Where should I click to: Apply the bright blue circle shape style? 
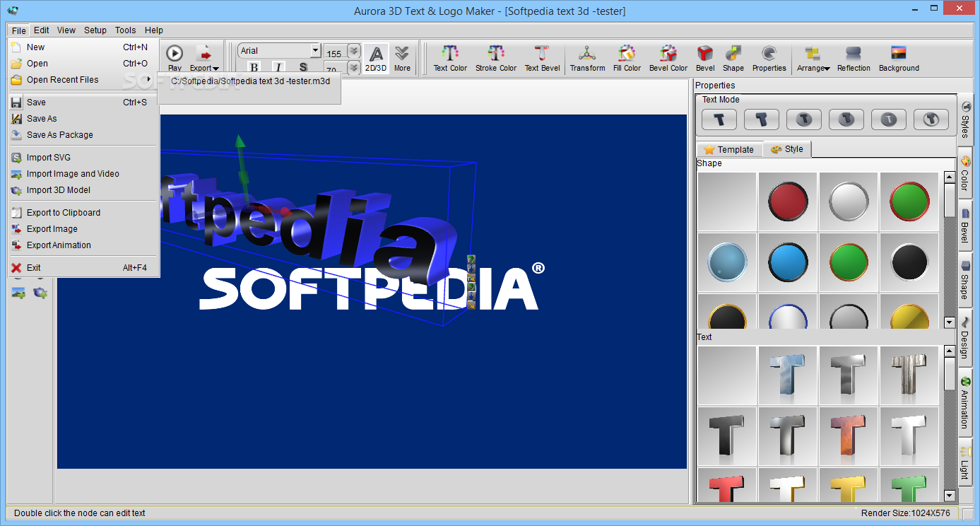pyautogui.click(x=788, y=262)
